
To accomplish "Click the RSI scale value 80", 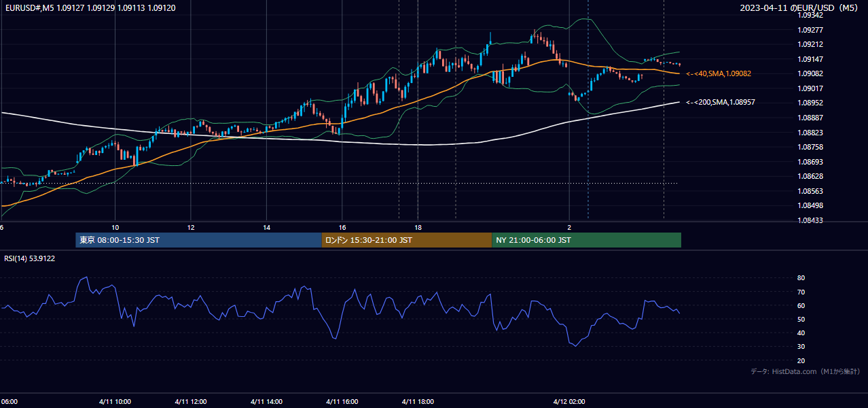I will (x=801, y=278).
